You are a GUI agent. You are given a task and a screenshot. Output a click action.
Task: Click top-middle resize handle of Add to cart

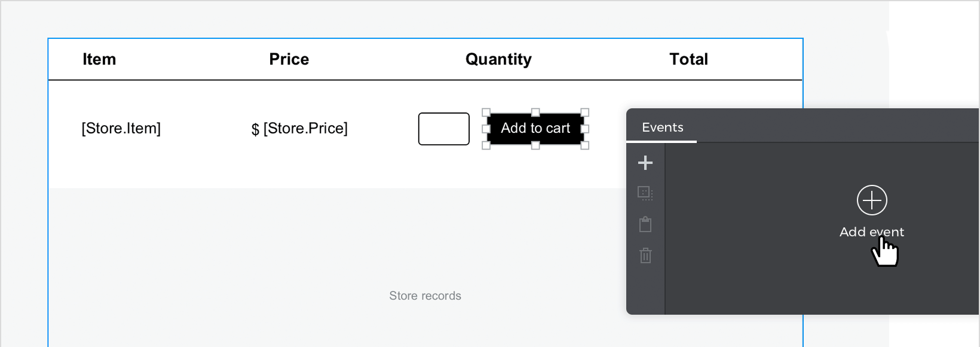click(535, 112)
